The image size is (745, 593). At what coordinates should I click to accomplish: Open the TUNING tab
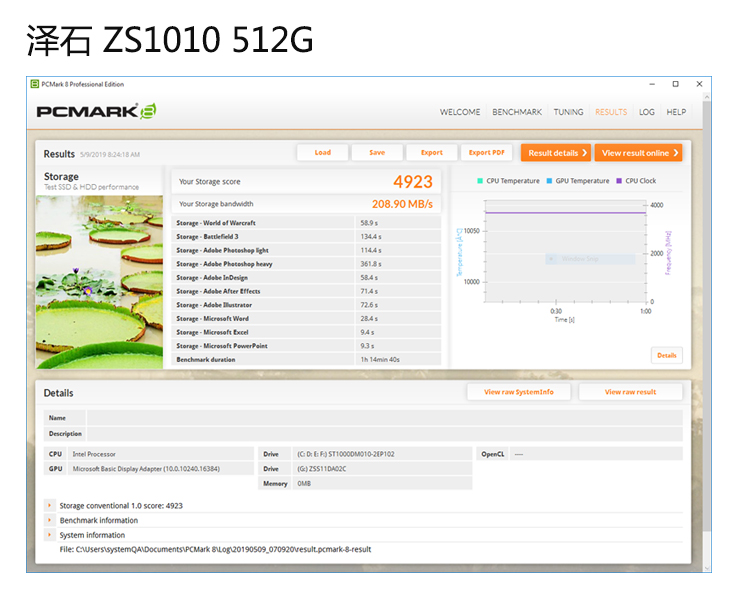tap(568, 112)
